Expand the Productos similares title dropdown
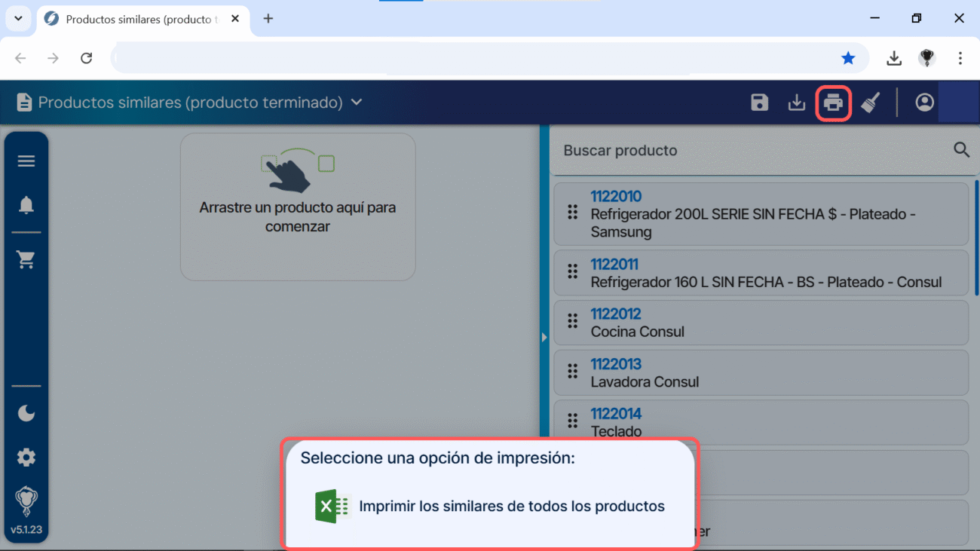The image size is (980, 551). (357, 103)
